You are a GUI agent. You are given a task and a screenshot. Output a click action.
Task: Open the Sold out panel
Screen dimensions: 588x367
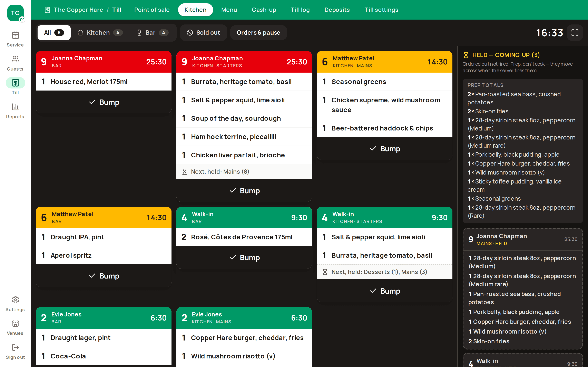[x=203, y=33]
